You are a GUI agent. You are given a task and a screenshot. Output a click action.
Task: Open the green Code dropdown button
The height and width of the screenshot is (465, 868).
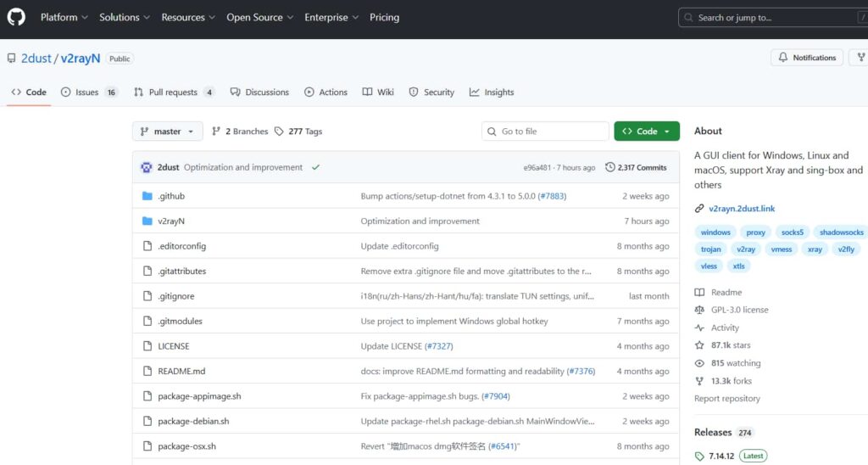click(647, 132)
